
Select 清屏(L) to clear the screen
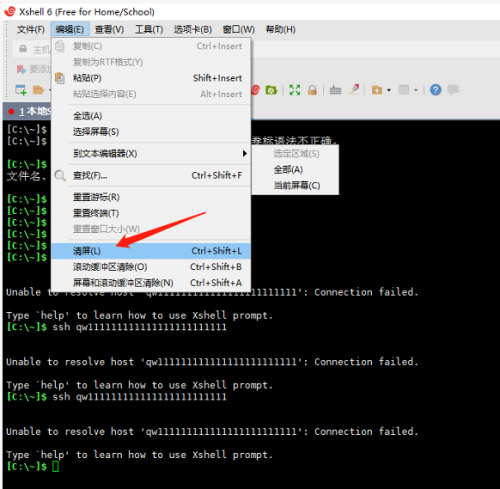(x=151, y=251)
